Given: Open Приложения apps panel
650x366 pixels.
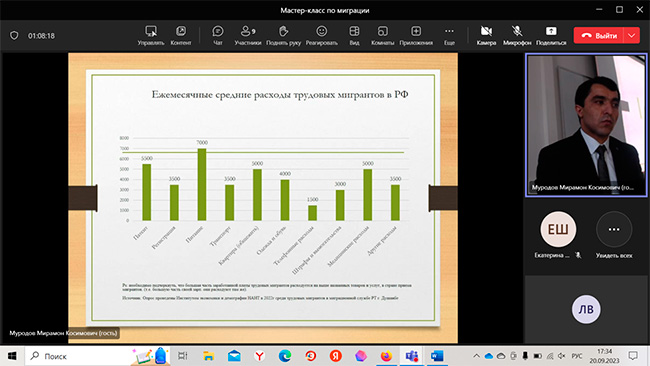Looking at the screenshot, I should point(416,36).
